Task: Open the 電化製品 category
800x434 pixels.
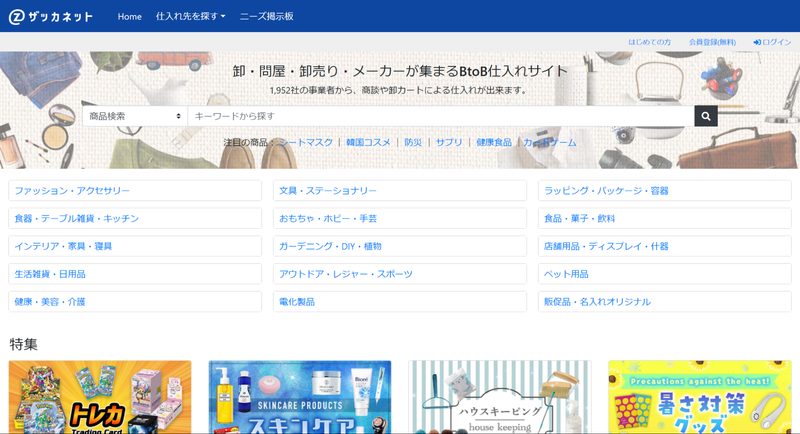Action: pos(400,302)
